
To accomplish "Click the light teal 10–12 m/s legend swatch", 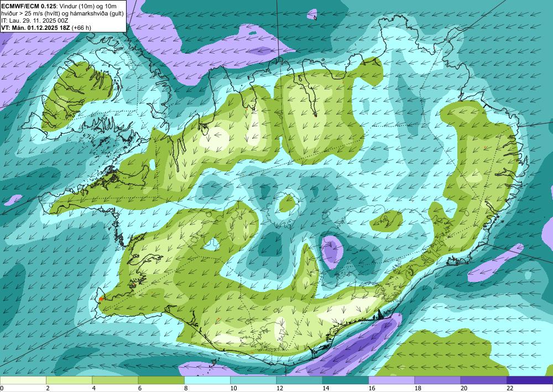I will point(253,380).
